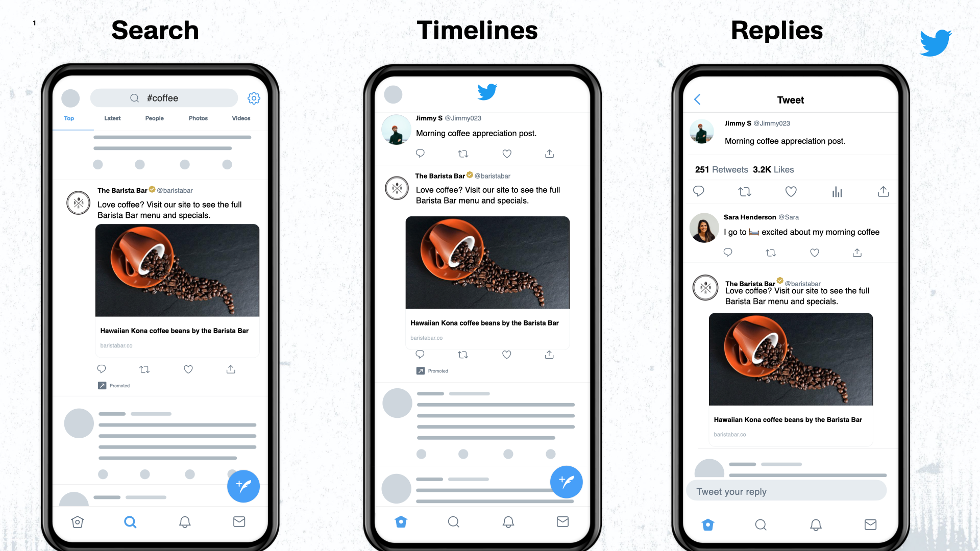The image size is (980, 551).
Task: Click the share/upload icon on search result post
Action: [230, 369]
